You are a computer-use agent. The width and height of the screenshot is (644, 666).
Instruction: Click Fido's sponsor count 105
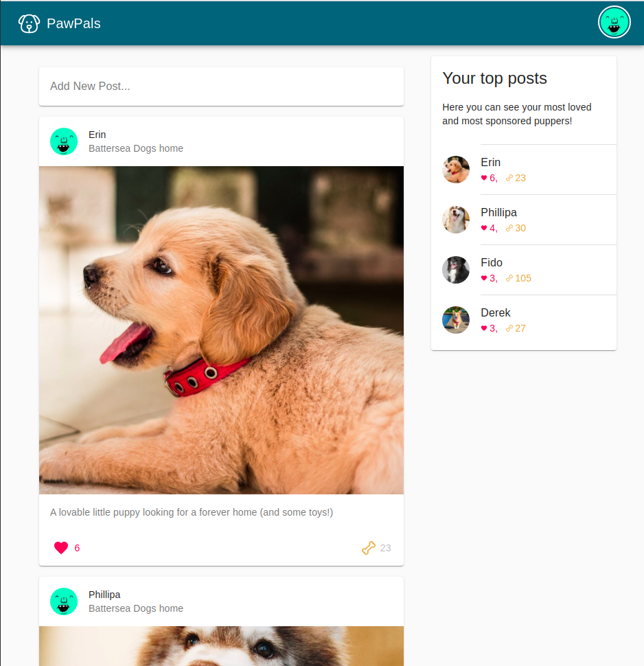coord(523,278)
